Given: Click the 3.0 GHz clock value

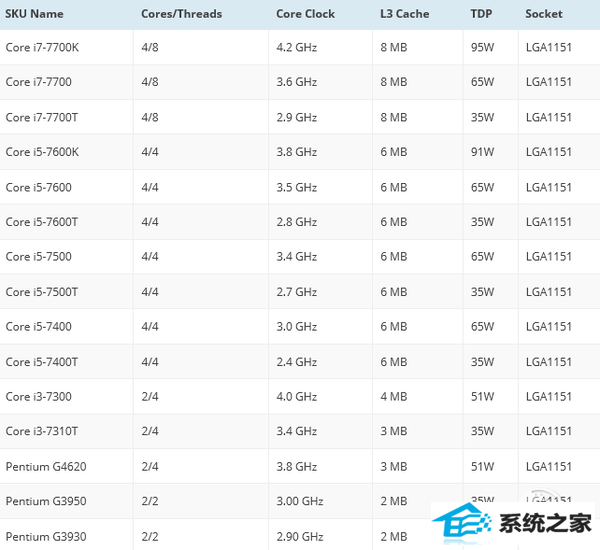Looking at the screenshot, I should pyautogui.click(x=297, y=326).
